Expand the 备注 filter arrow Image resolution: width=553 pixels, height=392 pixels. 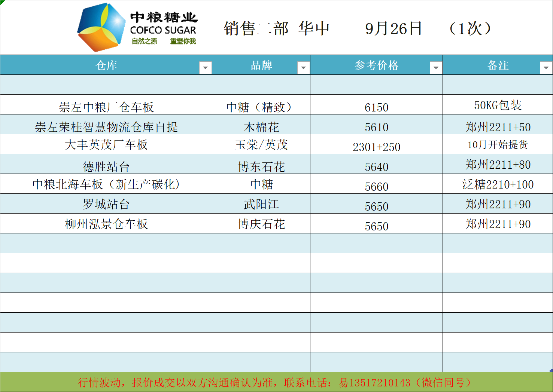coord(546,68)
